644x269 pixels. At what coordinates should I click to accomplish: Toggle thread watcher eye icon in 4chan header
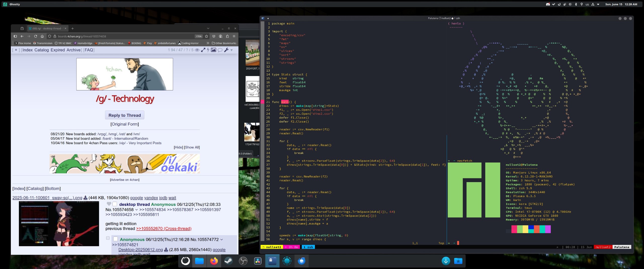coord(197,50)
